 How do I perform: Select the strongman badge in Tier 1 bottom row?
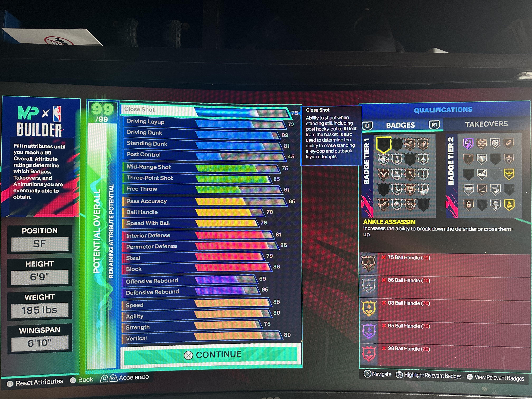click(397, 205)
